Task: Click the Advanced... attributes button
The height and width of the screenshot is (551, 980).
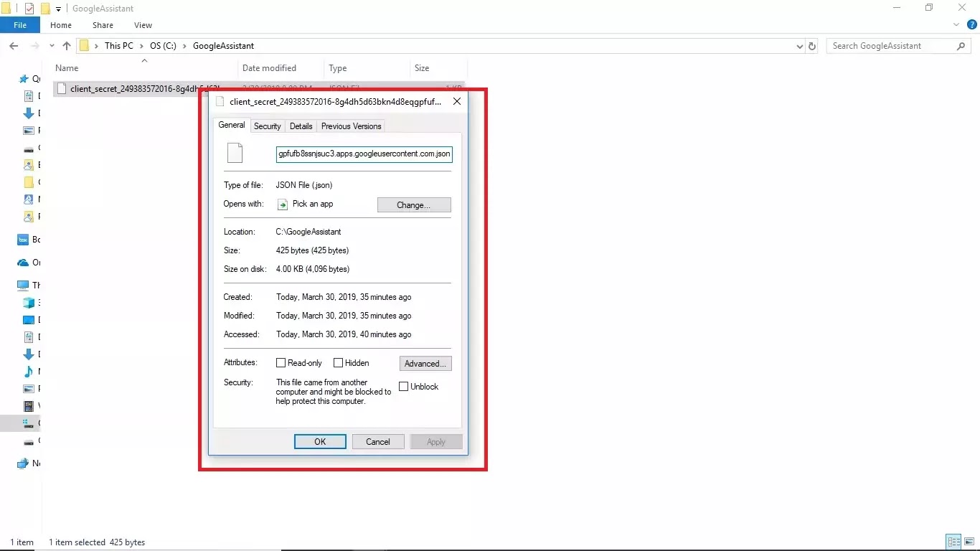Action: click(x=425, y=364)
